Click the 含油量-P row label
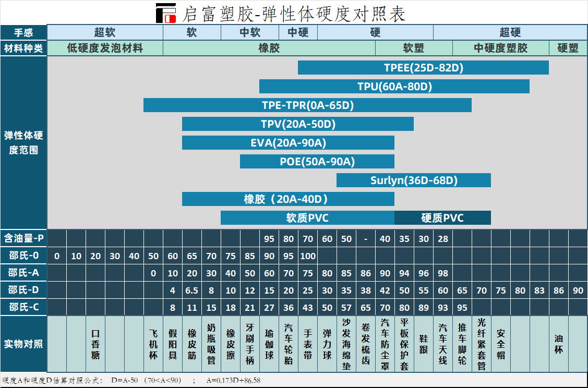Image resolution: width=588 pixels, height=388 pixels. [x=23, y=238]
